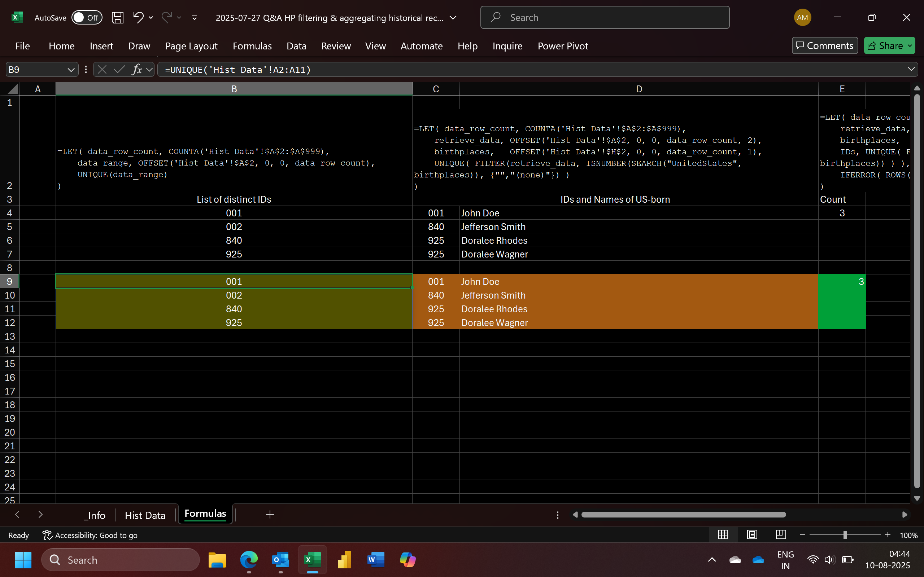Open Accessibility checker from status bar

(90, 535)
